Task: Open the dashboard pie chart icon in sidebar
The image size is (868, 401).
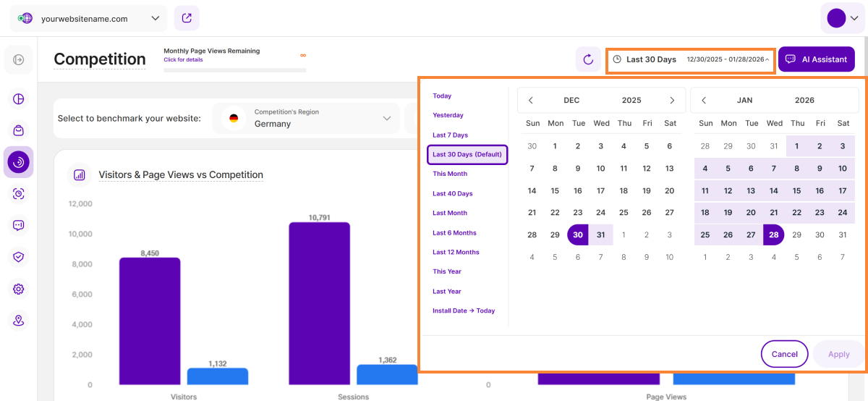Action: point(19,99)
